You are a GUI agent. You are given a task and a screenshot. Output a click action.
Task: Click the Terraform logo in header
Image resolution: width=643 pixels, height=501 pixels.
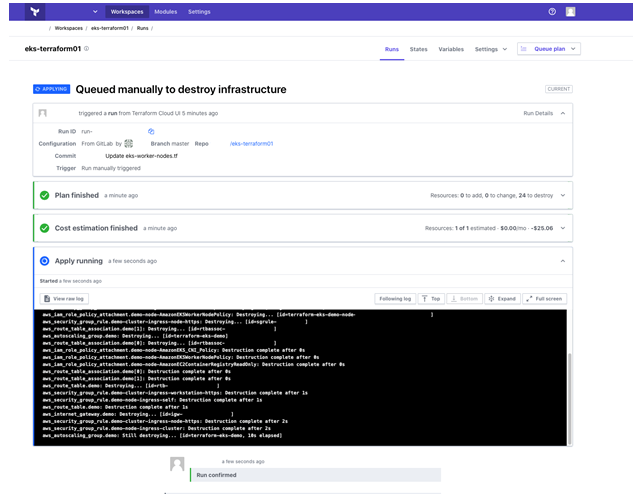point(36,11)
